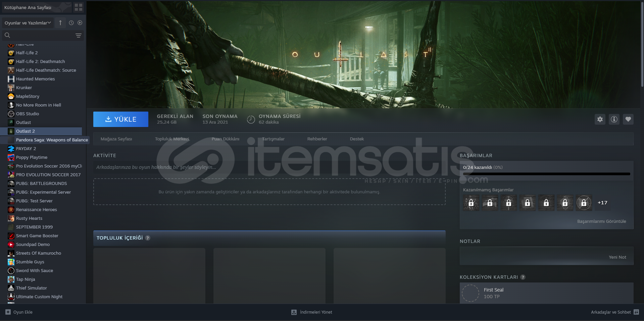Click the Oyun Ekle plus icon

pyautogui.click(x=8, y=312)
